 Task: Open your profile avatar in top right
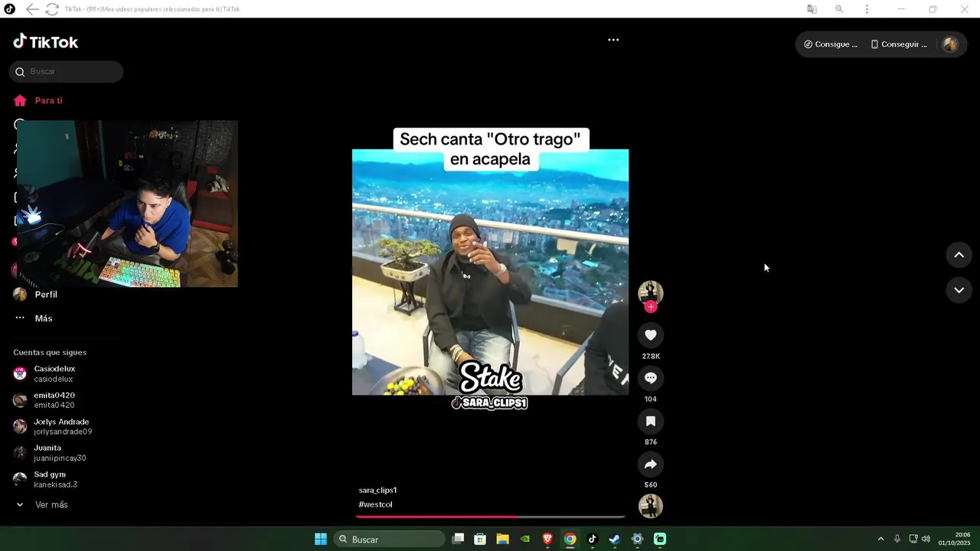coord(950,44)
